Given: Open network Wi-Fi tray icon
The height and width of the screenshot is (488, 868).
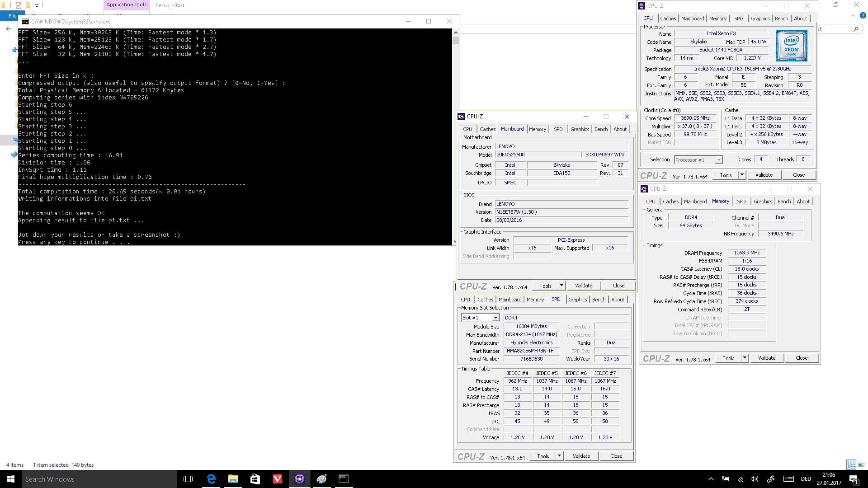Looking at the screenshot, I should [741, 479].
